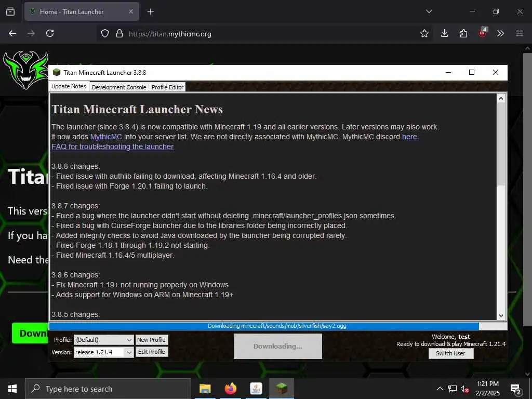Maximize the Titan Minecraft Launcher window

coord(472,72)
